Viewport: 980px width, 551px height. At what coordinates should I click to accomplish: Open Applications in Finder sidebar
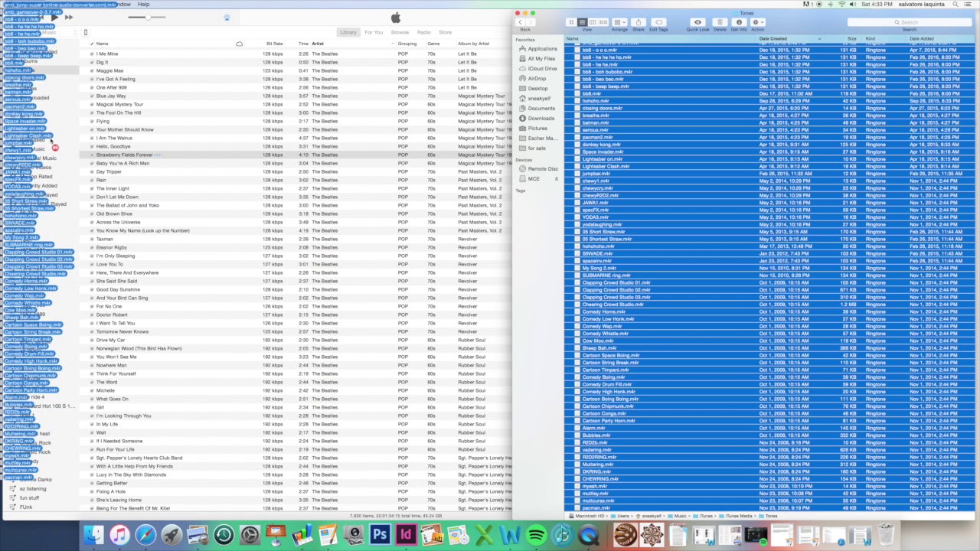[542, 49]
